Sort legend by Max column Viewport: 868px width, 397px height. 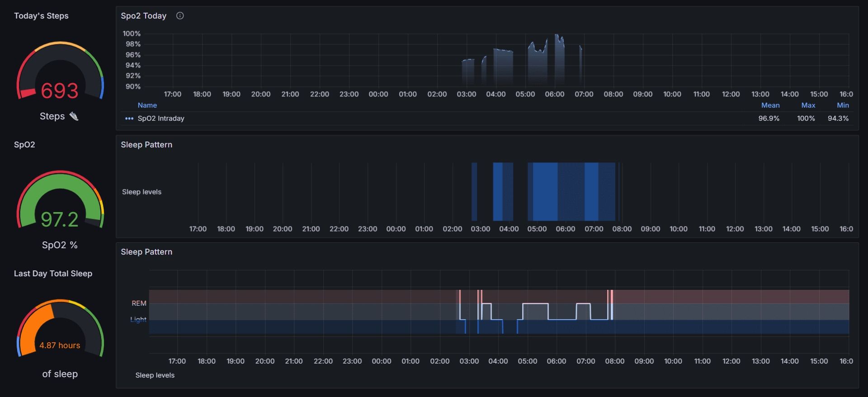[x=808, y=105]
